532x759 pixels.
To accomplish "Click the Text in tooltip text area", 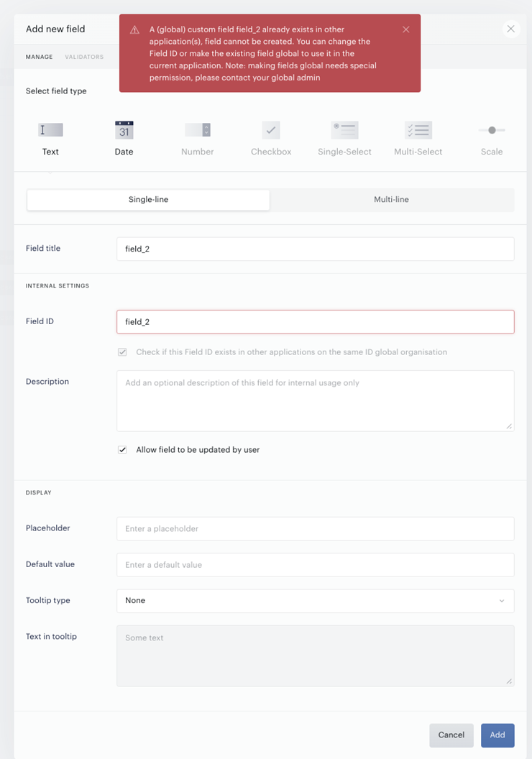I will click(x=315, y=656).
